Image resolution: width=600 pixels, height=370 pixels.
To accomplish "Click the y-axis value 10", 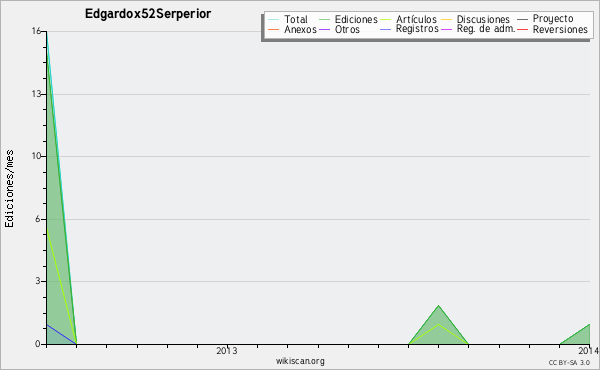I will tap(36, 156).
